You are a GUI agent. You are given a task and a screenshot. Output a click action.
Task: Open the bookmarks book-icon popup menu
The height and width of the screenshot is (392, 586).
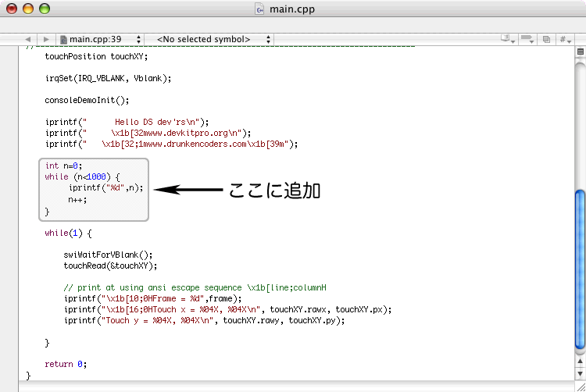pyautogui.click(x=508, y=39)
